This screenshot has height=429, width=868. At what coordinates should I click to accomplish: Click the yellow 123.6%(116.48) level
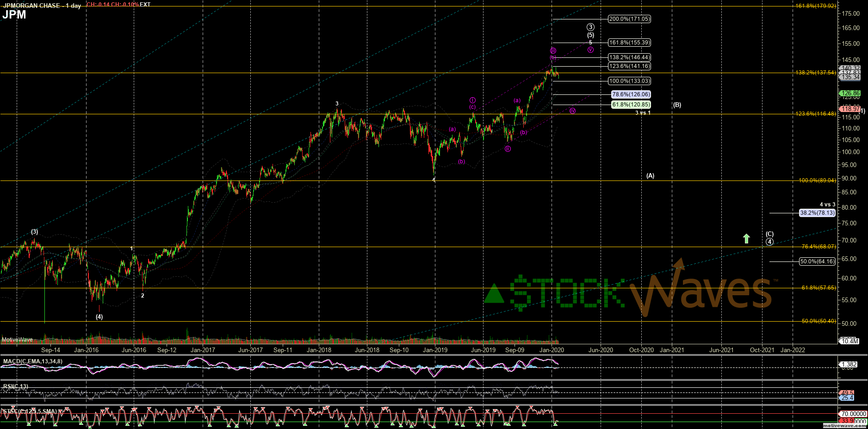pyautogui.click(x=816, y=114)
